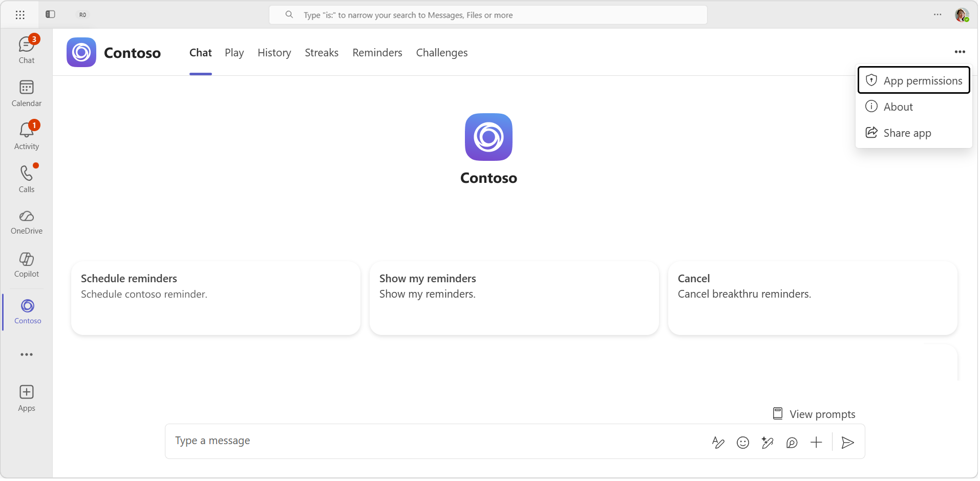Image resolution: width=980 pixels, height=481 pixels.
Task: Open OneDrive from the sidebar
Action: point(26,222)
